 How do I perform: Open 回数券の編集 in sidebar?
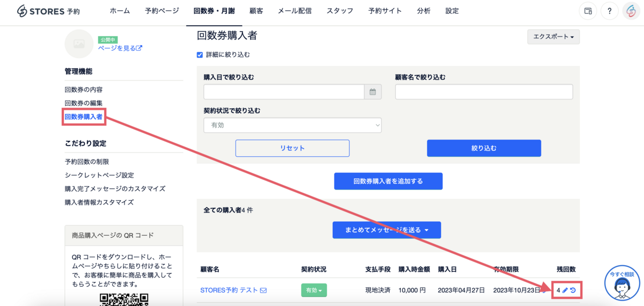(83, 103)
